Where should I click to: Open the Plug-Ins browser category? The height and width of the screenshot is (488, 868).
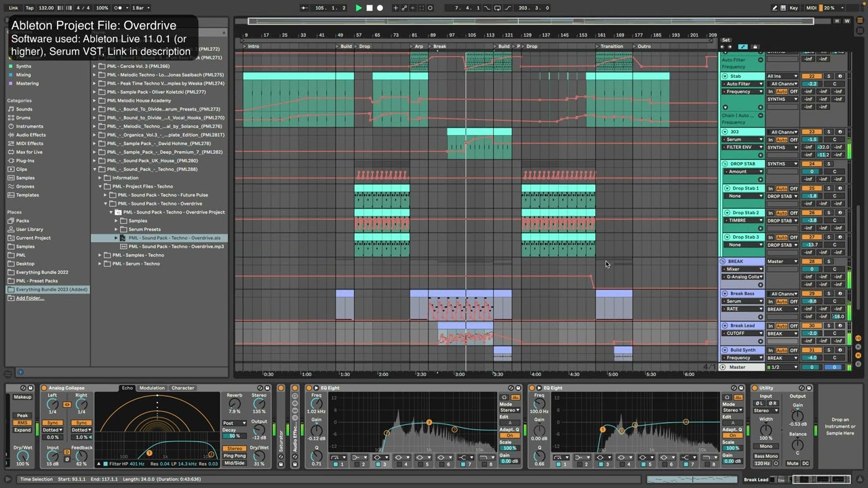tap(25, 161)
